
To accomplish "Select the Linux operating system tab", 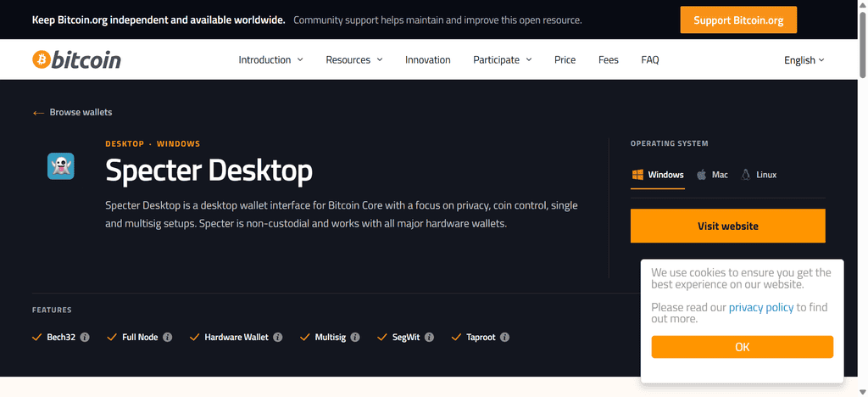I will 759,175.
